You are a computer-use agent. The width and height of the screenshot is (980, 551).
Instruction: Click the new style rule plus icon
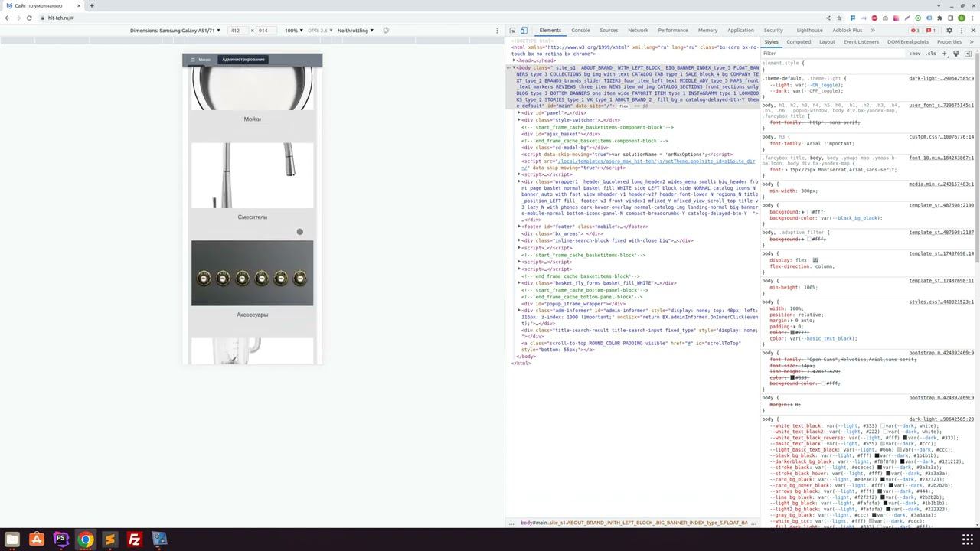(945, 54)
